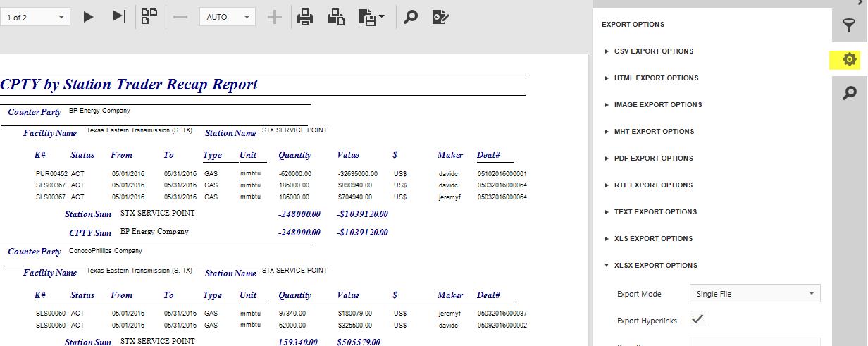Toggle multipage view mode
This screenshot has height=346, width=868.
(x=149, y=17)
